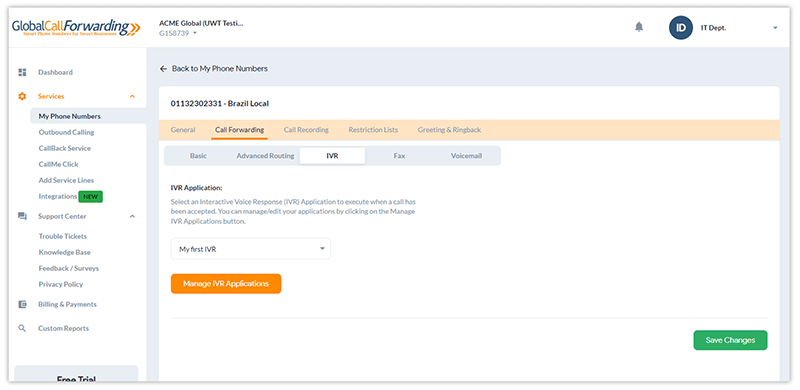Screen dimensions: 800x390
Task: Click Manage IVR Applications button
Action: 226,284
